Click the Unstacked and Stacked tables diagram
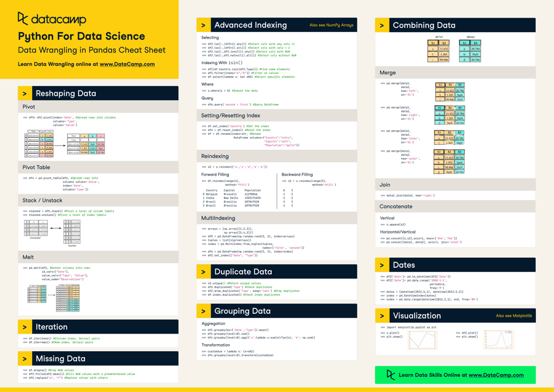The width and height of the screenshot is (554, 392). tap(52, 233)
